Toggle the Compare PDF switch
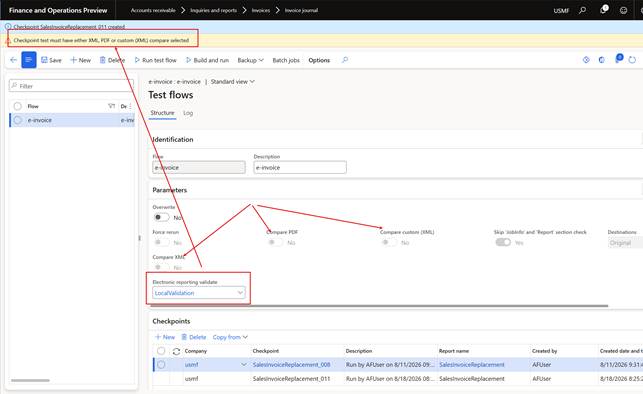643x394 pixels. tap(275, 242)
